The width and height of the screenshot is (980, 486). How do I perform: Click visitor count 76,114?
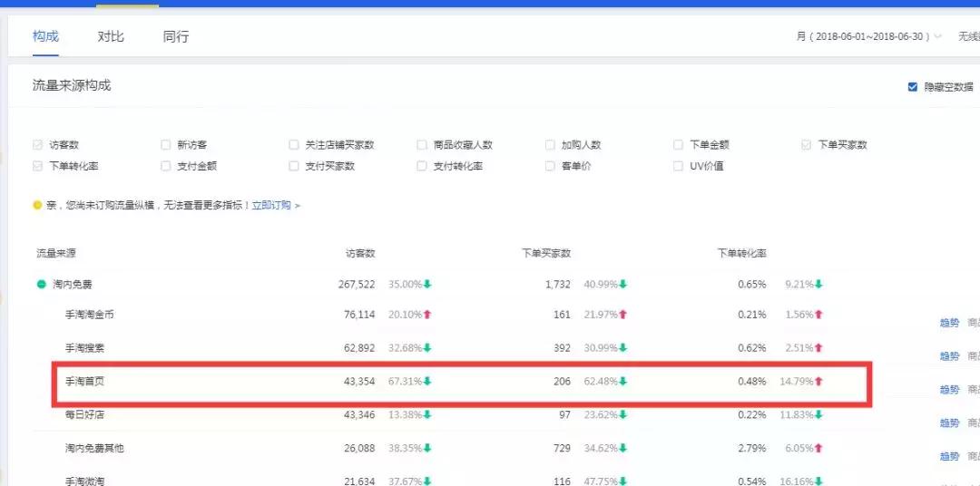click(359, 315)
